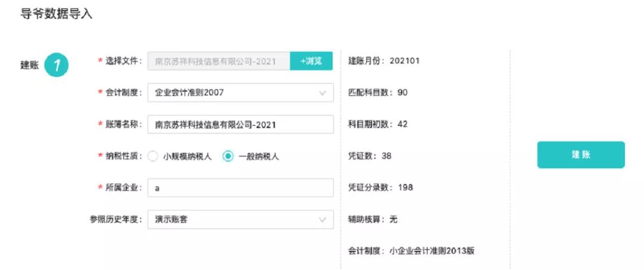Click the 建账月份: 202101 info line
Viewport: 644px width, 270px height.
point(384,61)
